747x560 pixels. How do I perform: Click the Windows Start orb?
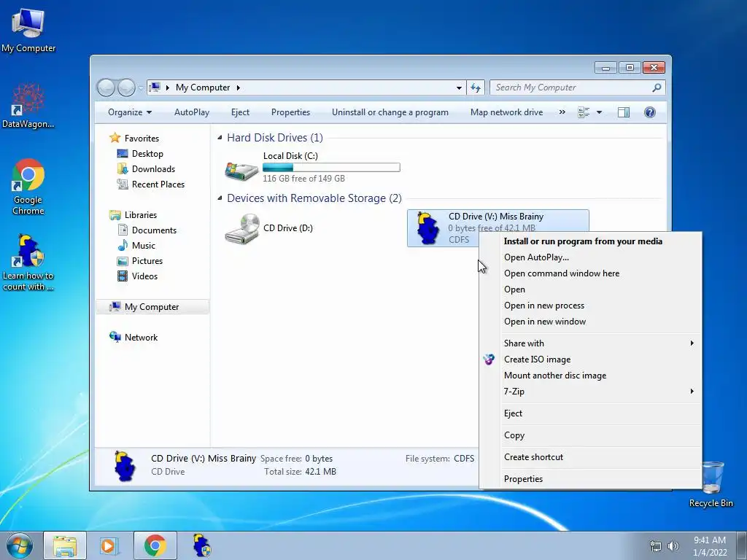pos(20,545)
